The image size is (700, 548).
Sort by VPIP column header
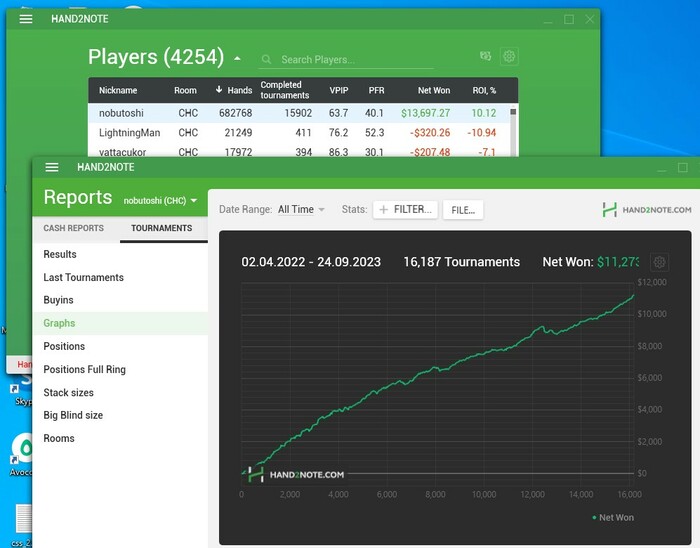339,90
